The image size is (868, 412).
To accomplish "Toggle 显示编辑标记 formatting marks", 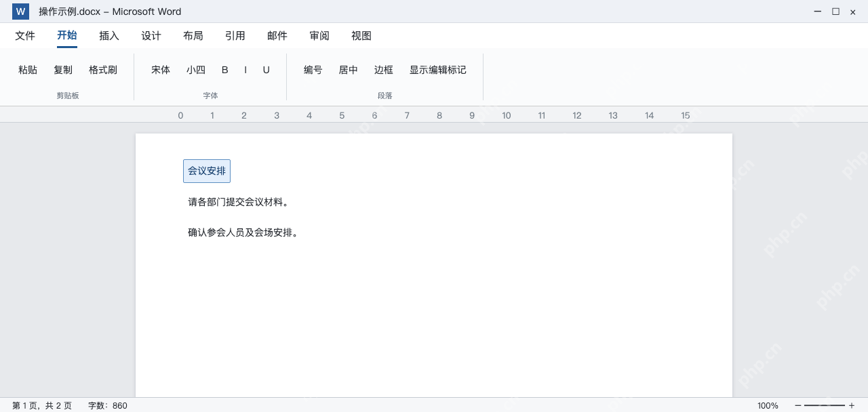I will pyautogui.click(x=438, y=70).
